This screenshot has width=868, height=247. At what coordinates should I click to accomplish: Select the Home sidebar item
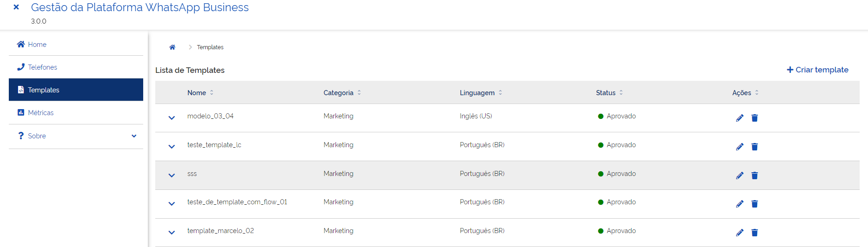pyautogui.click(x=37, y=45)
